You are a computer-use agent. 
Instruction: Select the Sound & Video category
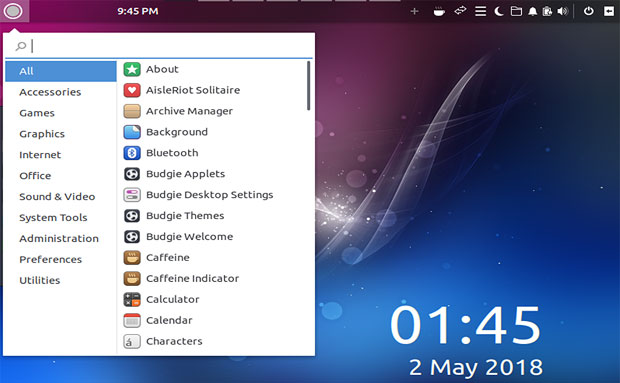coord(61,197)
